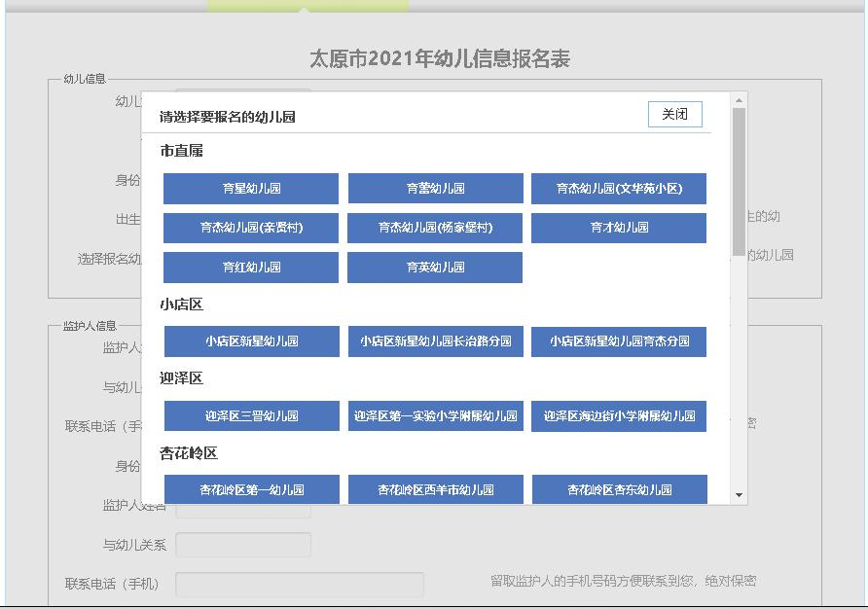Pick 育才幼儿园 as the kindergarten
Viewport: 868px width, 609px height.
618,228
